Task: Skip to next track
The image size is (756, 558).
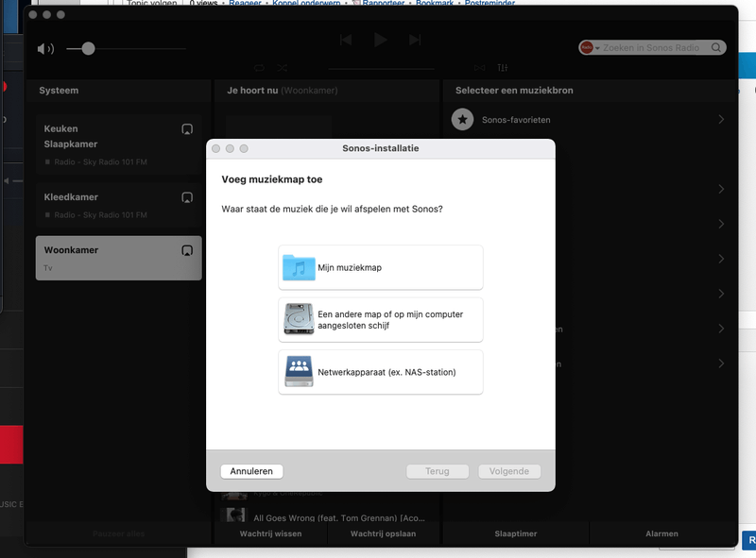Action: point(415,40)
